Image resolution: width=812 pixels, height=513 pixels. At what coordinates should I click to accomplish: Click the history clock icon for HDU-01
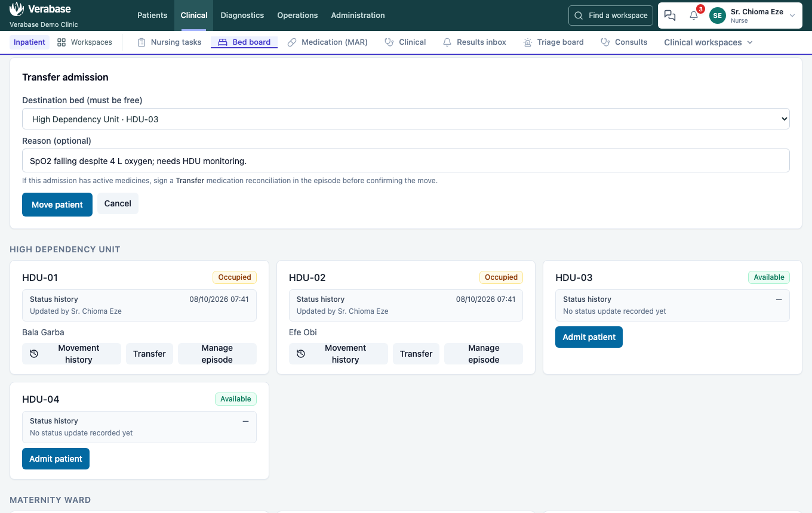34,354
